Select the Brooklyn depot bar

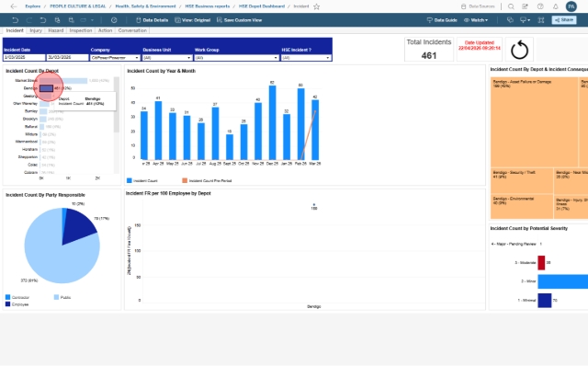(43, 119)
